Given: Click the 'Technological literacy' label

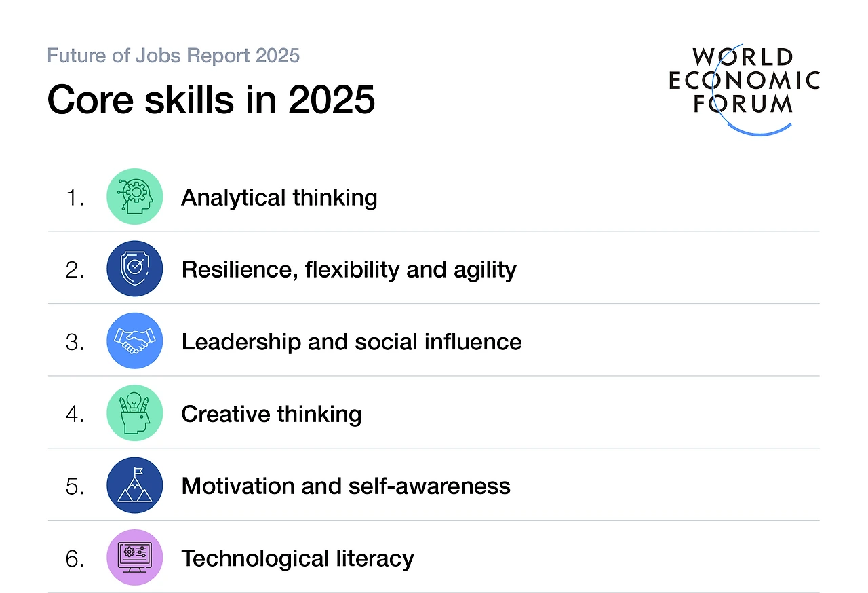Looking at the screenshot, I should click(297, 558).
